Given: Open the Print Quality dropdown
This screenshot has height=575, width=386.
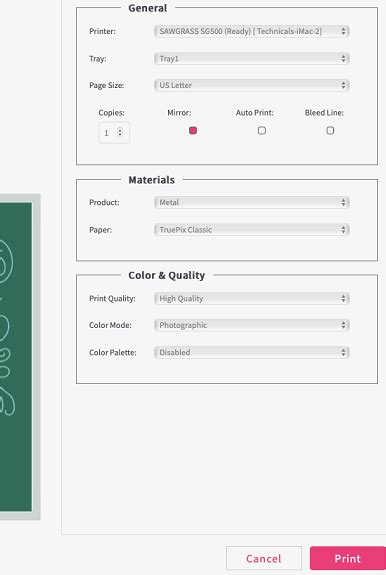Looking at the screenshot, I should click(x=251, y=299).
